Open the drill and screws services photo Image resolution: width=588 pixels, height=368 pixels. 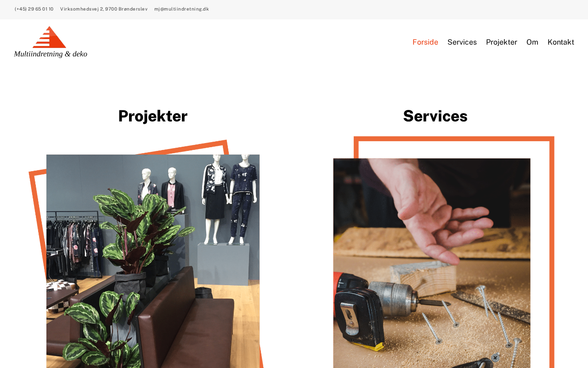coord(432,263)
